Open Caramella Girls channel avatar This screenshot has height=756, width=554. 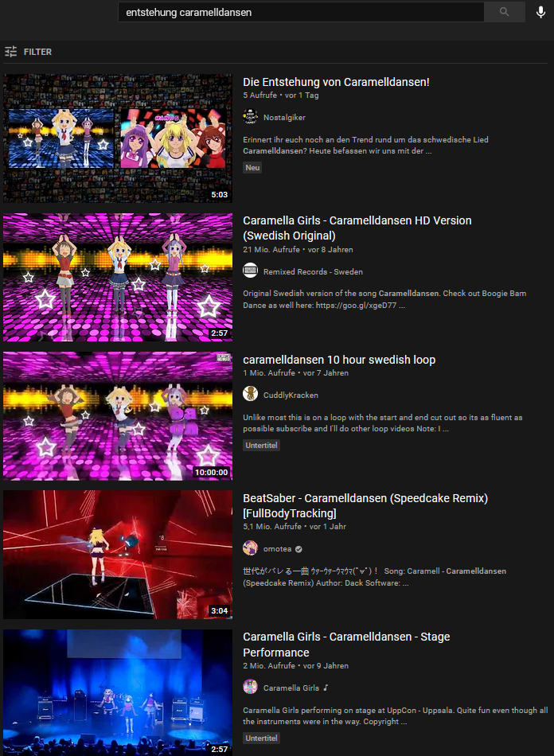click(x=250, y=687)
